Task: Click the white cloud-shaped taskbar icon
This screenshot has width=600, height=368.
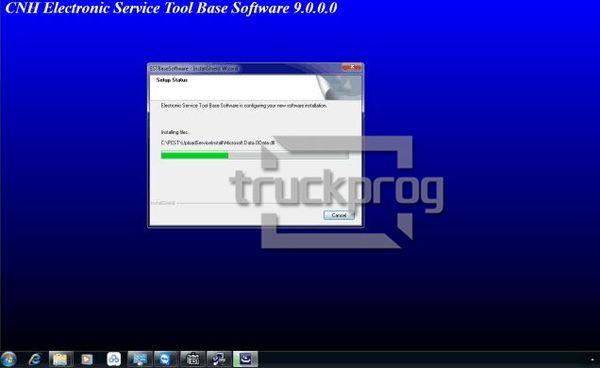Action: coord(114,359)
